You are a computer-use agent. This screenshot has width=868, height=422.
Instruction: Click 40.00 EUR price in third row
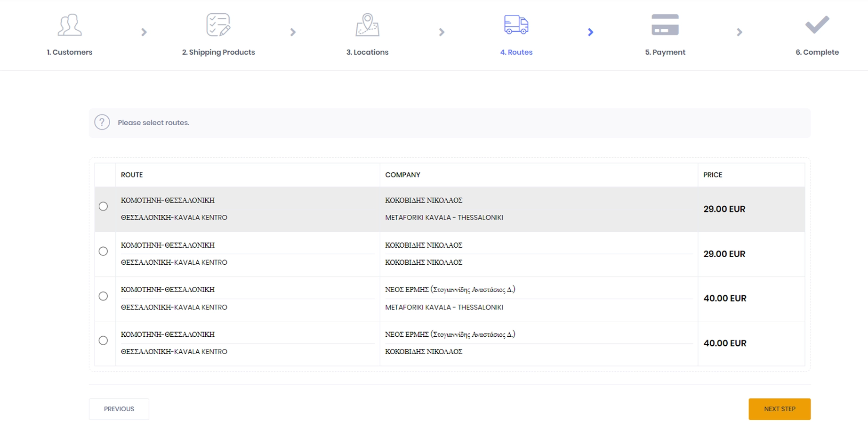(725, 298)
